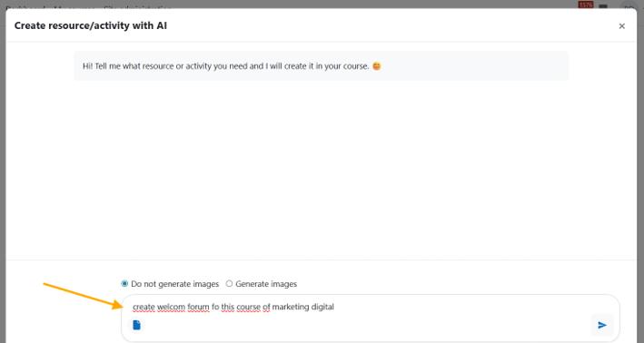Select the Generate images radio button
The height and width of the screenshot is (343, 644).
[x=229, y=283]
